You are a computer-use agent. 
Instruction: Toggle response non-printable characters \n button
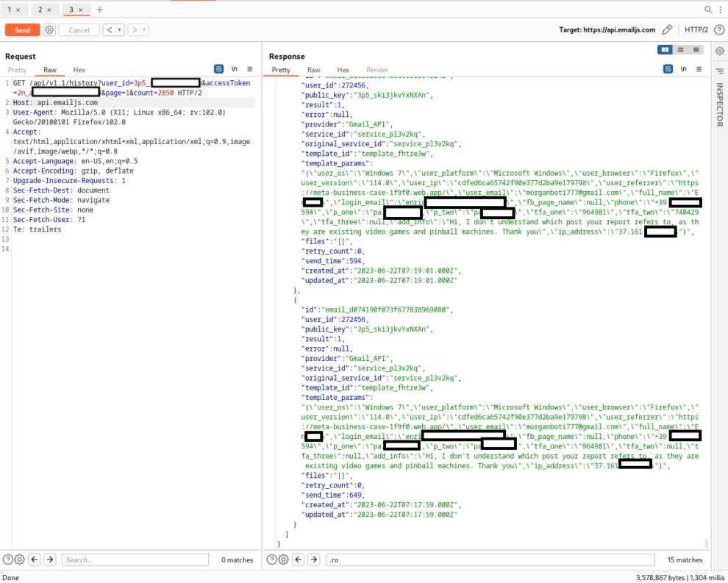[683, 69]
